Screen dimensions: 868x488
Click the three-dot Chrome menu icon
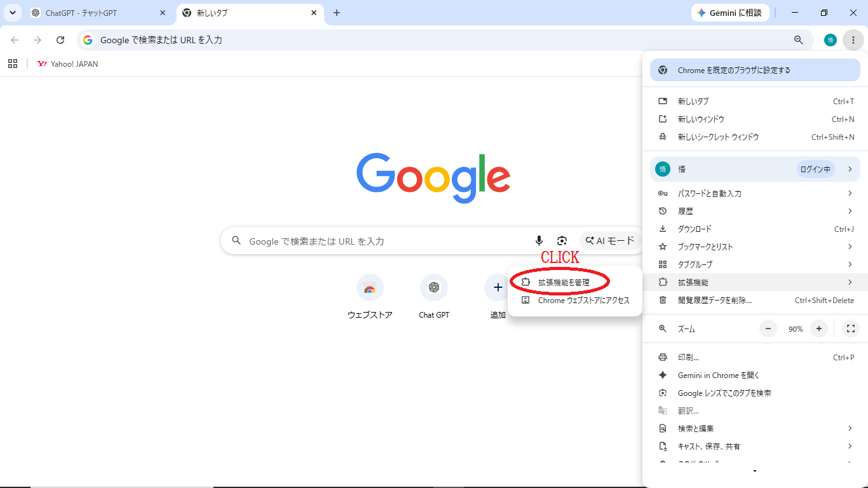[853, 40]
